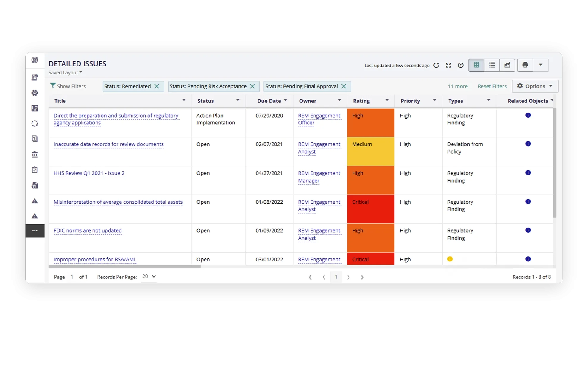Switch to grid table view
Screen dimensions: 588x391
(476, 65)
